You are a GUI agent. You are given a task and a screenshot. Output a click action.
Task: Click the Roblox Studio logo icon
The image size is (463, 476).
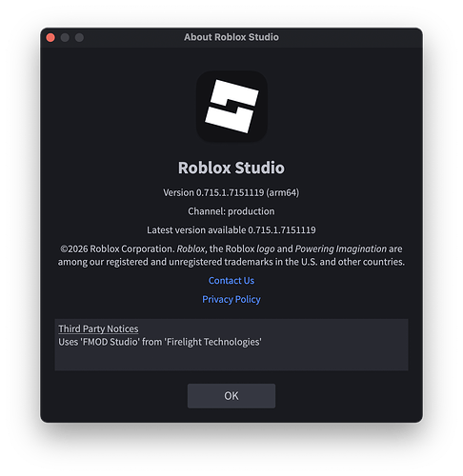coord(231,107)
